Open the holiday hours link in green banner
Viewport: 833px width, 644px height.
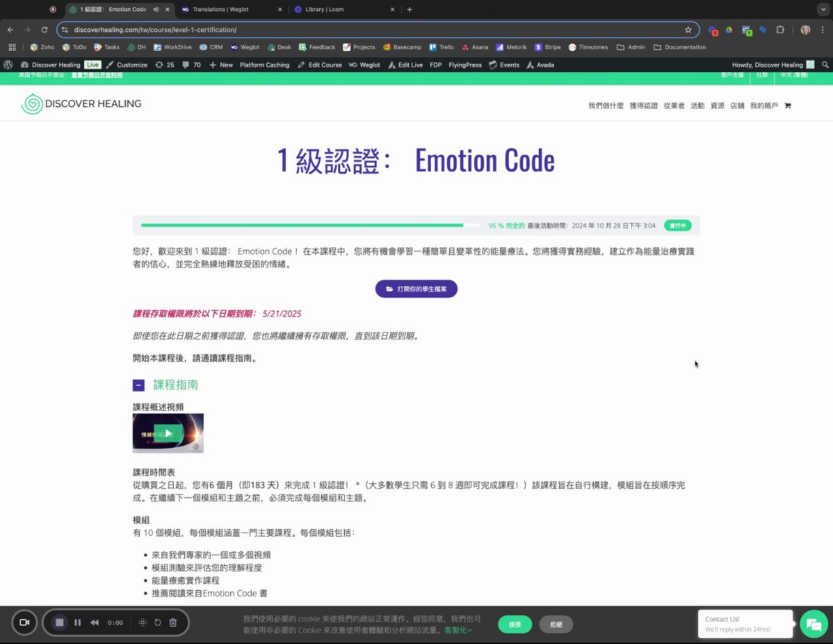[x=97, y=75]
